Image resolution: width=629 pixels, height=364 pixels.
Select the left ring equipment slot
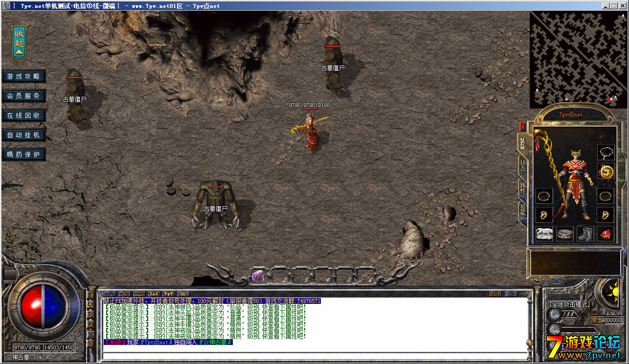click(x=544, y=214)
